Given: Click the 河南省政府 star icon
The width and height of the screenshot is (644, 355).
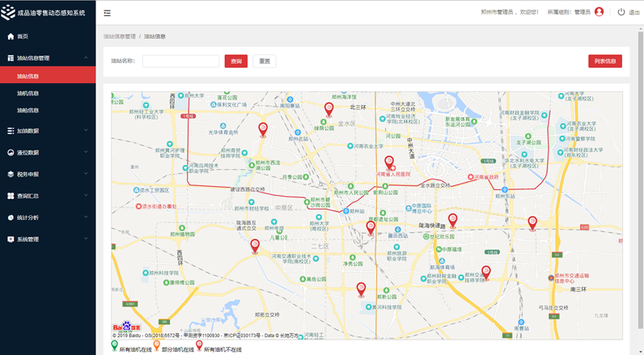Looking at the screenshot, I should (471, 177).
